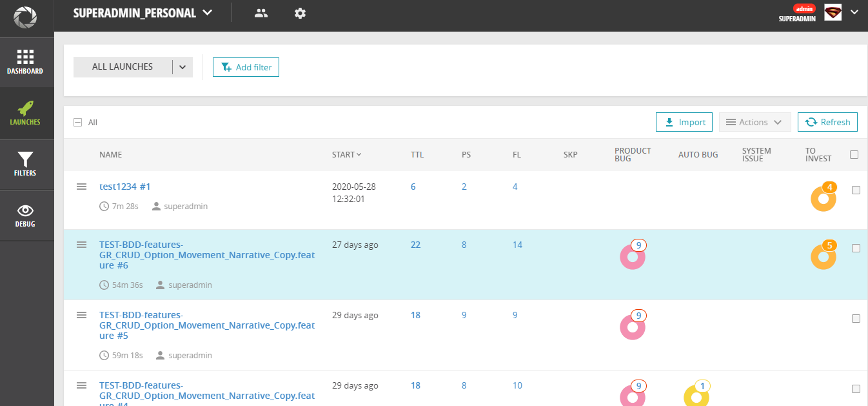Click start time 2020-05-28 12:32:01

coord(354,192)
